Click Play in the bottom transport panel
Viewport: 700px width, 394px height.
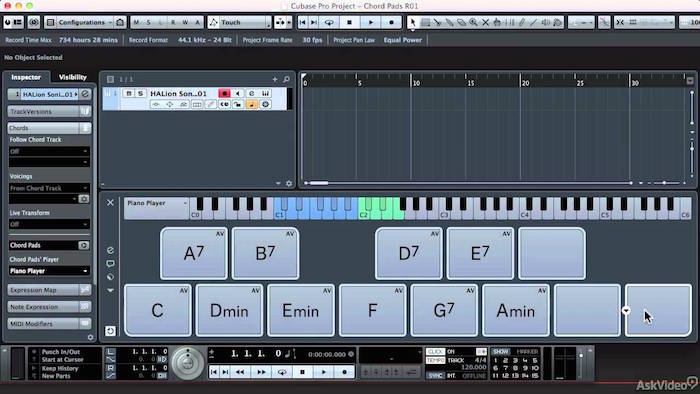[x=324, y=371]
